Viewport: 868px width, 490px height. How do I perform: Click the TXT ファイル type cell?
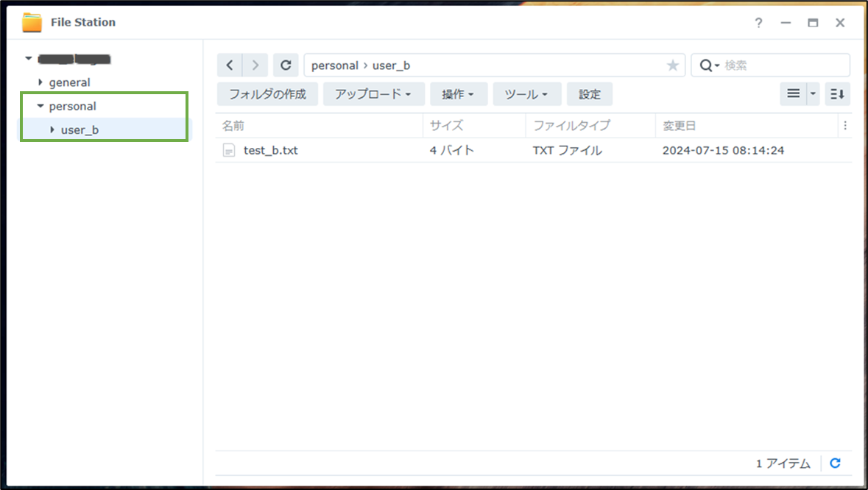point(568,150)
